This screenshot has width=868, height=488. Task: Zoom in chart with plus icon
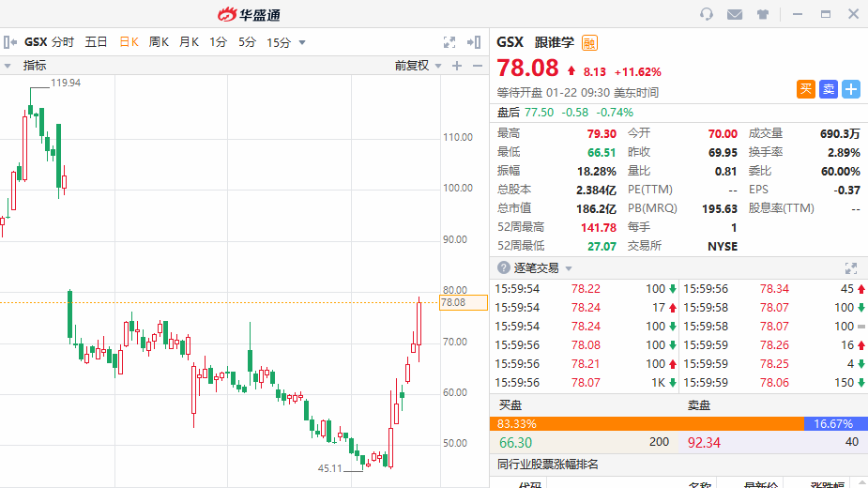(457, 66)
